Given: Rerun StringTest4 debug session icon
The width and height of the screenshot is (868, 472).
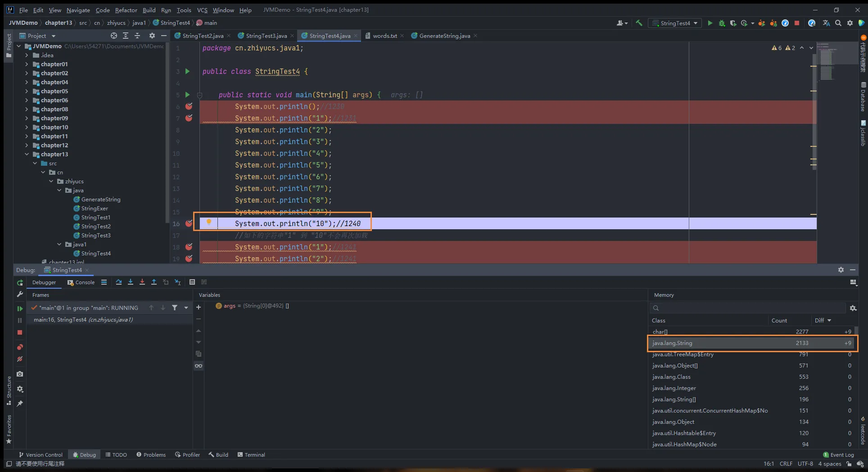Looking at the screenshot, I should (20, 282).
